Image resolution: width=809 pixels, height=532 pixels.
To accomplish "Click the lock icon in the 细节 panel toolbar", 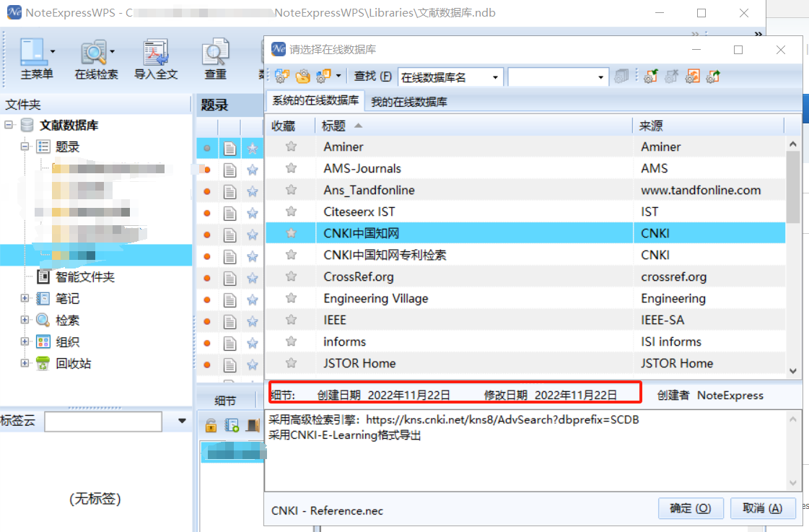I will (x=211, y=425).
